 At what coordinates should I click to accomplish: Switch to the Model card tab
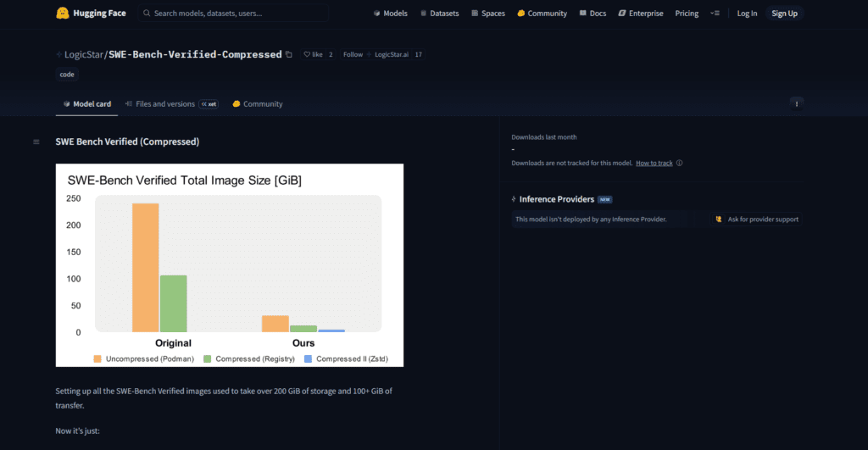(87, 104)
